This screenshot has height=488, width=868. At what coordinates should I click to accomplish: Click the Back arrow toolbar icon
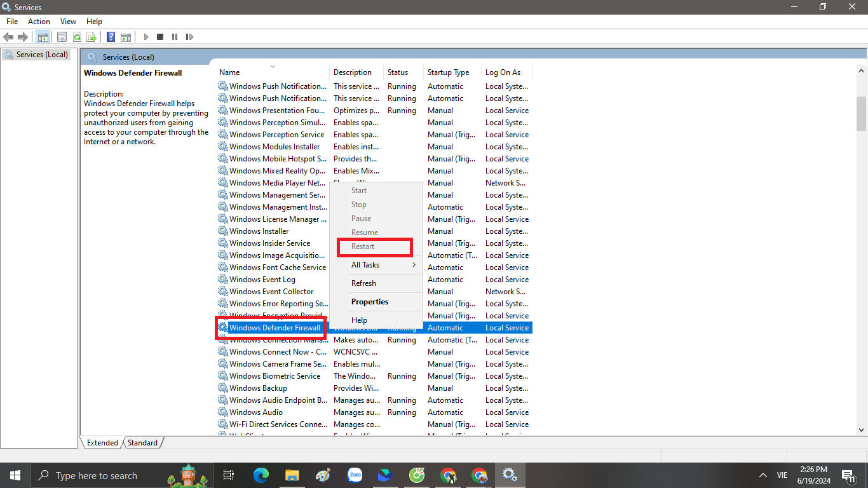point(9,37)
